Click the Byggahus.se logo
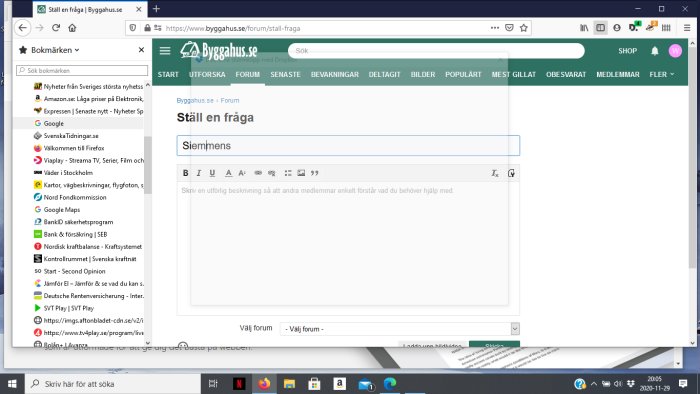The height and width of the screenshot is (394, 700). pyautogui.click(x=219, y=51)
